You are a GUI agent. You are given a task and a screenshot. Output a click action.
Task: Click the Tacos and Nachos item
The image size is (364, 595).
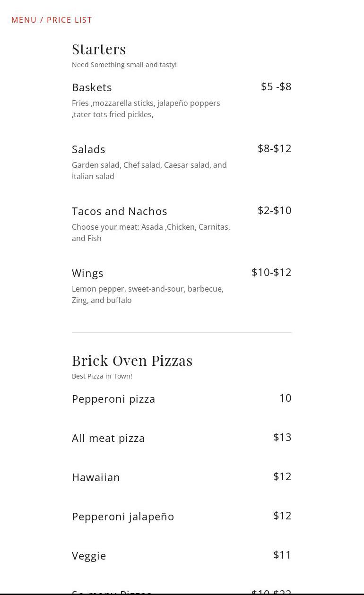coord(120,211)
